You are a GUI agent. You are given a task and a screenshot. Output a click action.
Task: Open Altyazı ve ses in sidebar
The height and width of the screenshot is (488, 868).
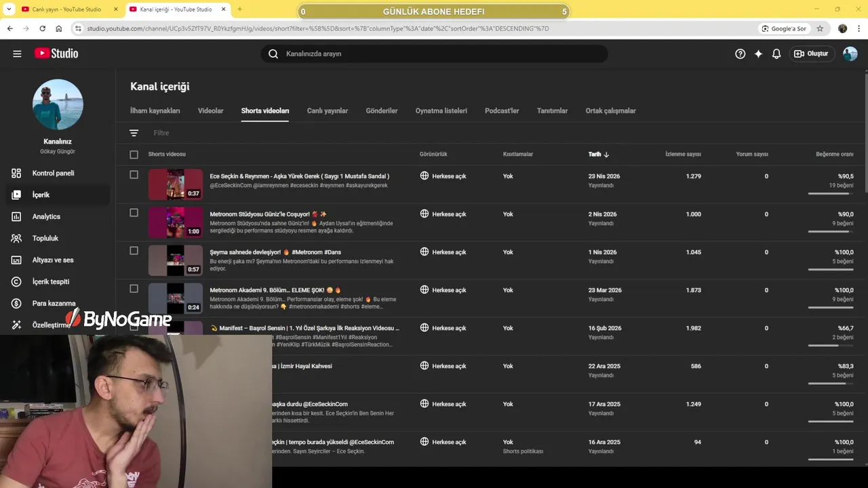click(58, 260)
